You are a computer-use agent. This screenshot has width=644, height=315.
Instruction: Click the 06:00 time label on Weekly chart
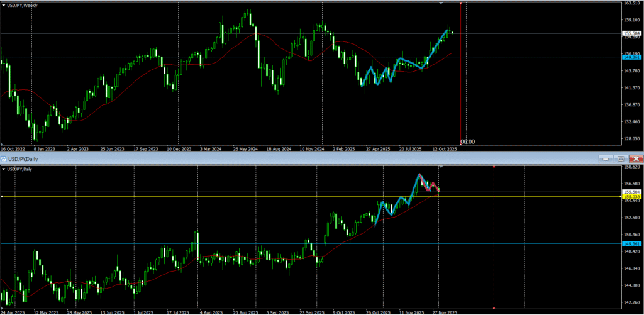[467, 141]
